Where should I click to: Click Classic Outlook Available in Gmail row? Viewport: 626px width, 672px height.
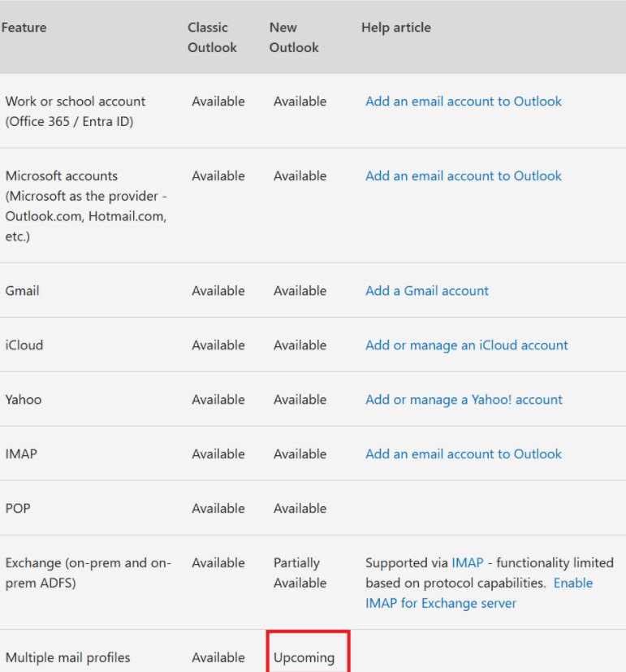pyautogui.click(x=218, y=291)
